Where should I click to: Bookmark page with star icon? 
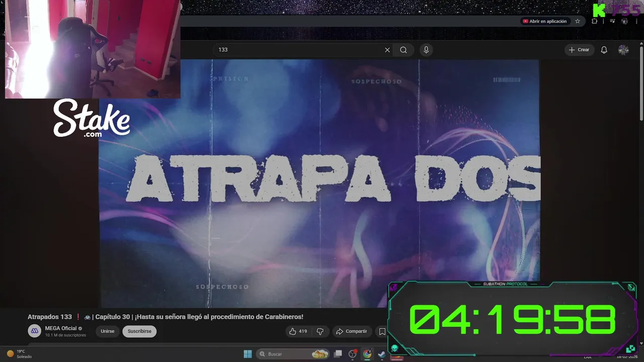click(578, 21)
